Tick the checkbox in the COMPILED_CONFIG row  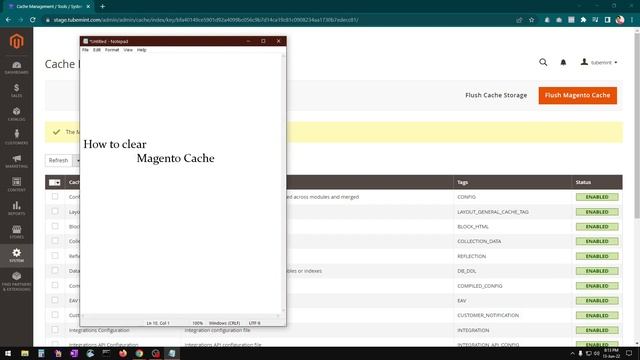click(x=55, y=285)
